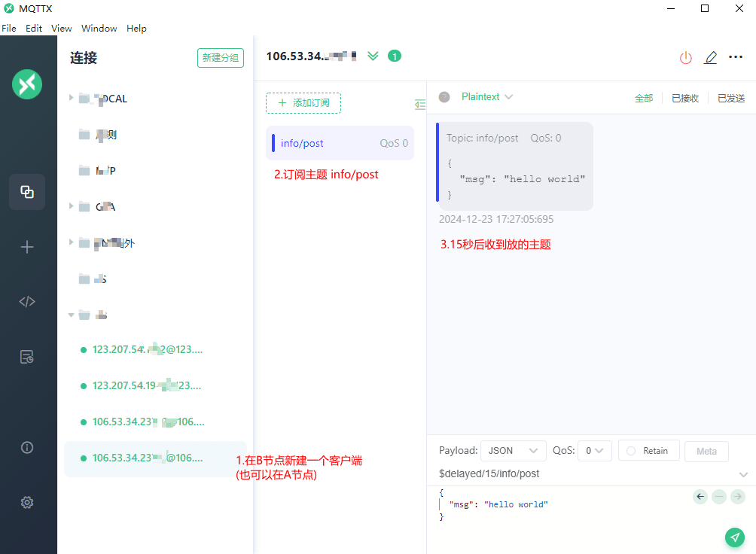Expand the topic history chevron

click(743, 474)
